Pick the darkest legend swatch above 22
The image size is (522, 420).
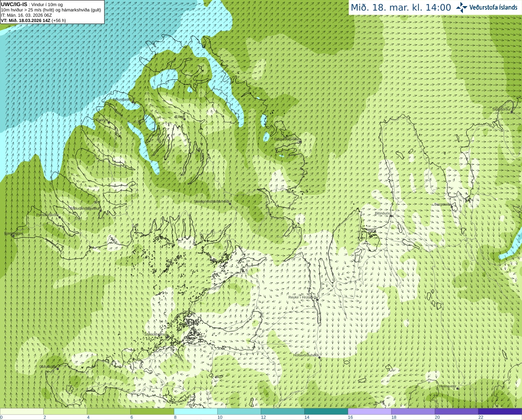pos(500,411)
